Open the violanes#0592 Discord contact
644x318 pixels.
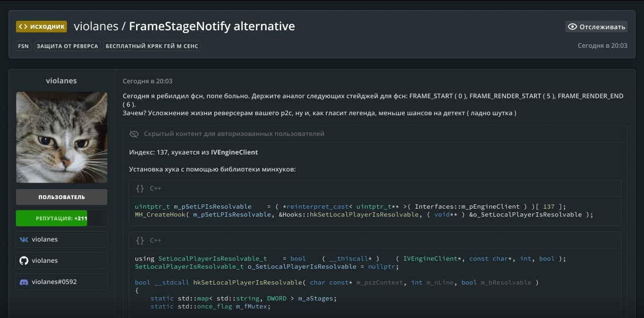pos(54,282)
